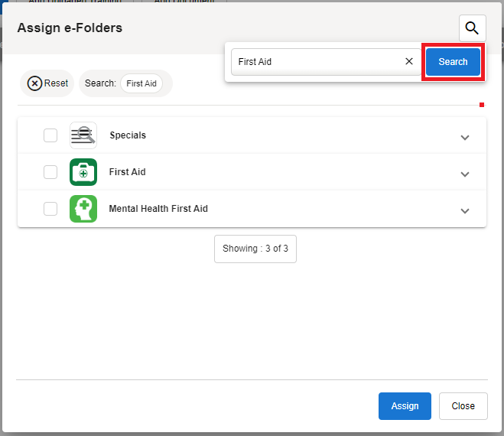
Task: Click the magnifying glass search toggle icon
Action: point(472,28)
